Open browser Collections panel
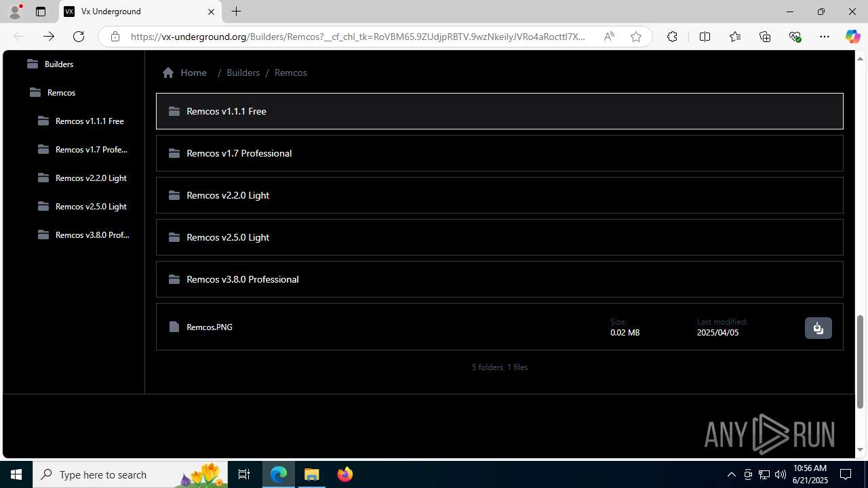868x488 pixels. [x=765, y=37]
